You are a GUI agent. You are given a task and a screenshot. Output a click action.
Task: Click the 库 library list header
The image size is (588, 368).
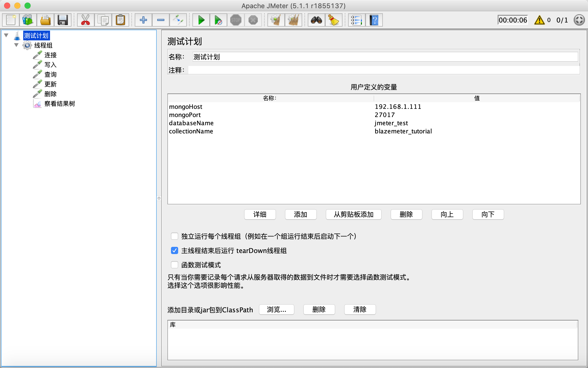tap(373, 325)
